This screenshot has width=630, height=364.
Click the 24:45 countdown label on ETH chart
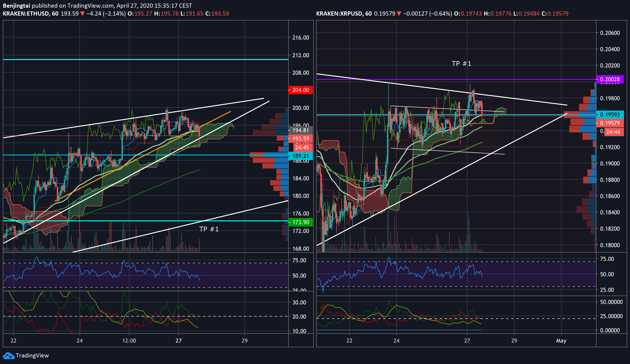tap(302, 147)
